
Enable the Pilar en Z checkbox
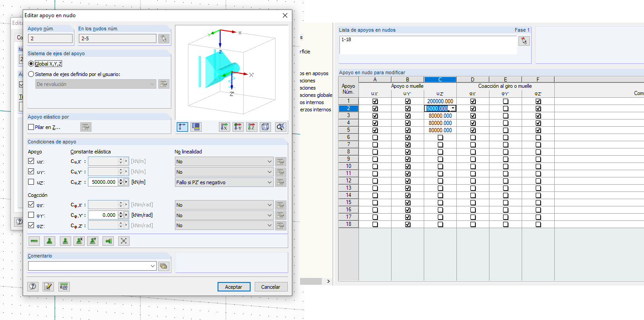31,127
